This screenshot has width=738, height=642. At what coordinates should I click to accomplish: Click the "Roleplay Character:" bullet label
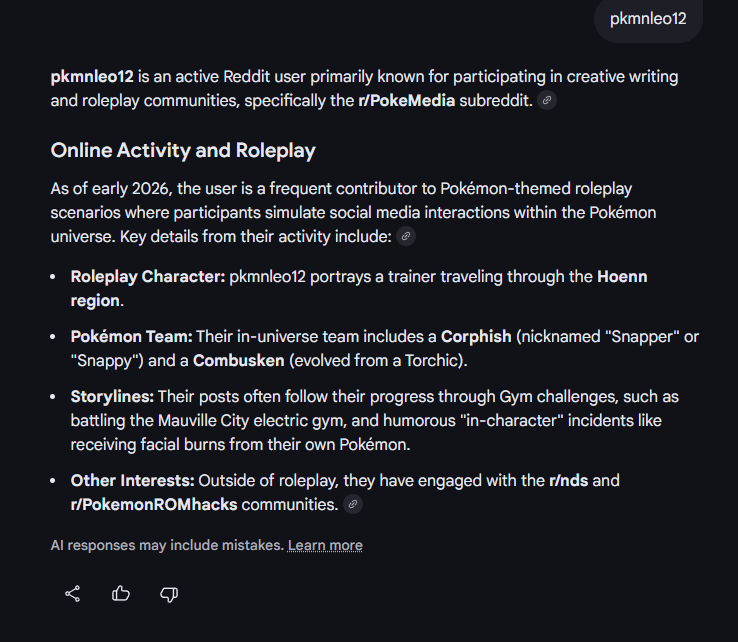(147, 277)
